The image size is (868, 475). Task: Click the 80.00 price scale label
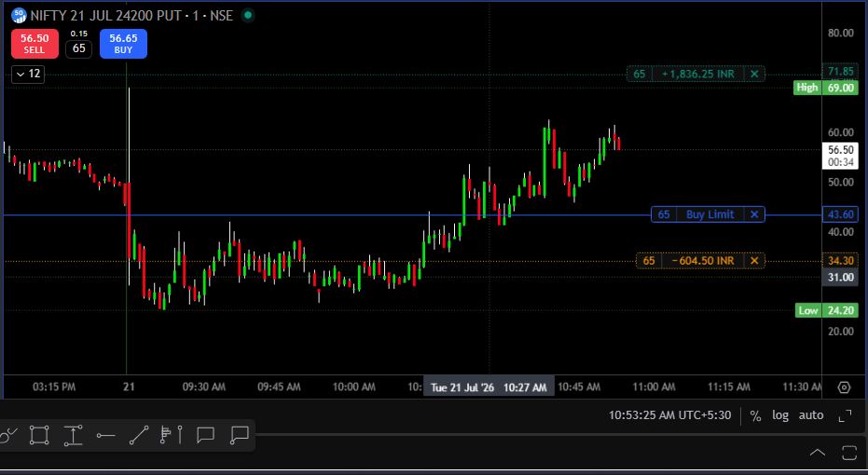(840, 33)
